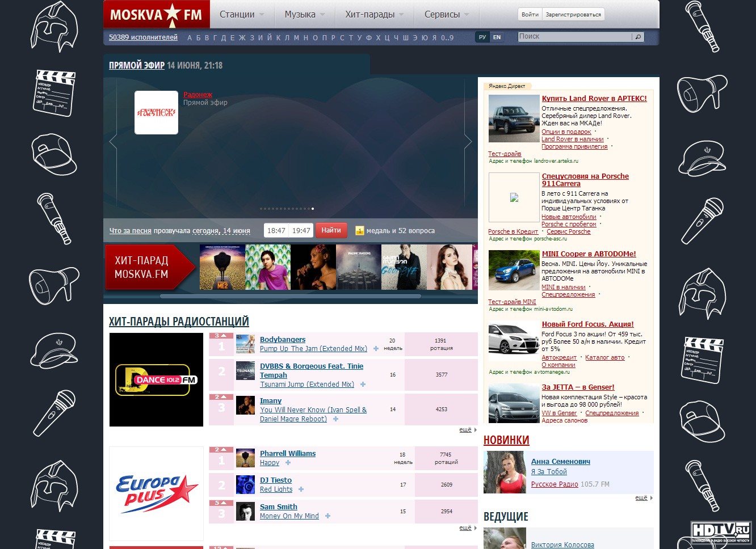
Task: Open Русское Радио link
Action: click(x=555, y=484)
